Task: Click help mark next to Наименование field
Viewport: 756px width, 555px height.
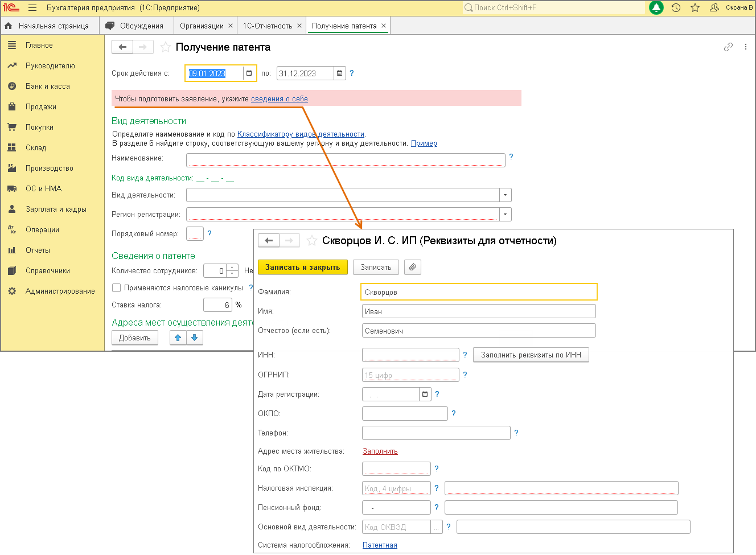Action: [x=511, y=157]
